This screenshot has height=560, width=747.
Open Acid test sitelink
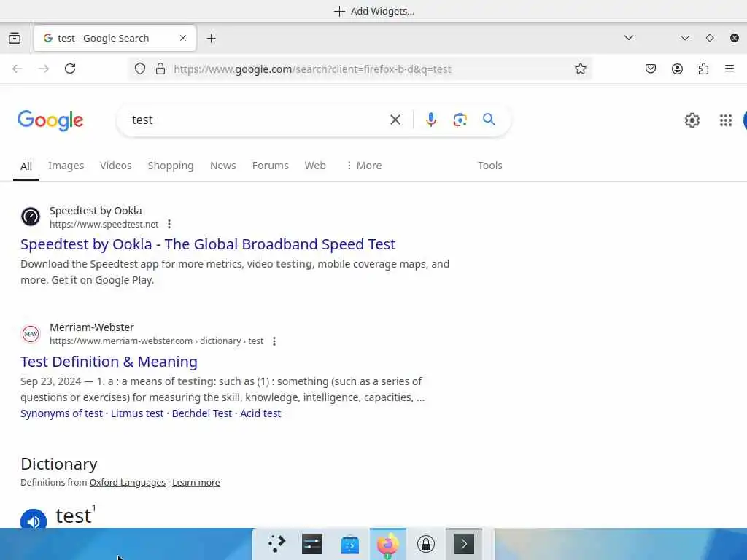[260, 413]
